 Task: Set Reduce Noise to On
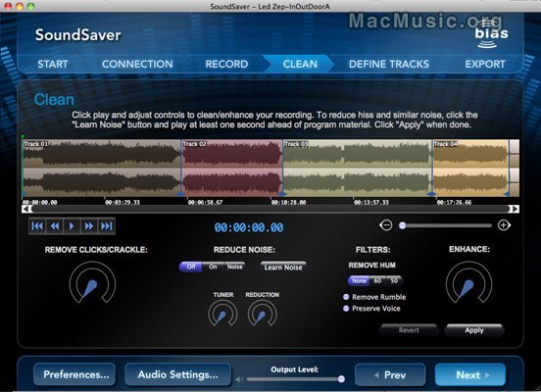pos(213,267)
